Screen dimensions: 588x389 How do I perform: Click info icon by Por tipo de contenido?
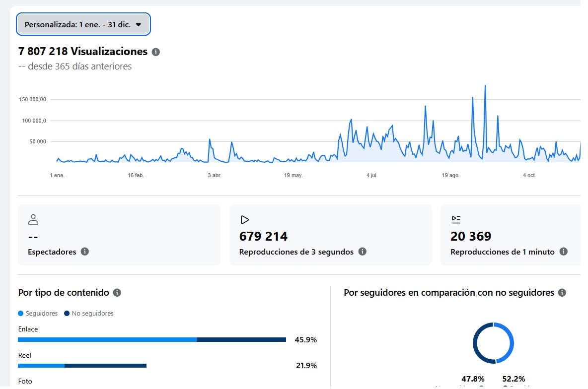click(x=117, y=293)
